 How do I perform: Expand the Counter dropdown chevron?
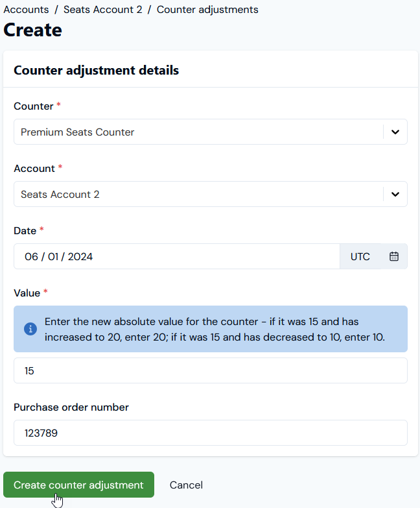[395, 132]
